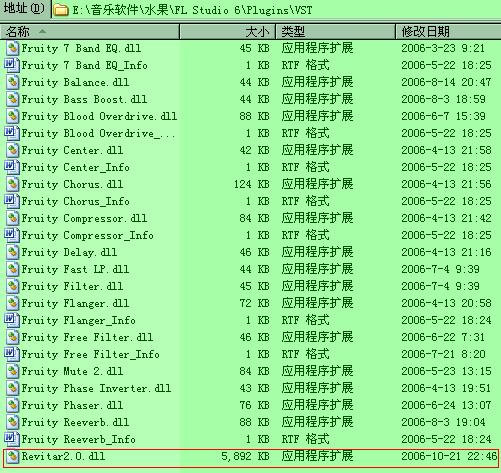Select the Fruity Free Filter.dll entry

87,337
